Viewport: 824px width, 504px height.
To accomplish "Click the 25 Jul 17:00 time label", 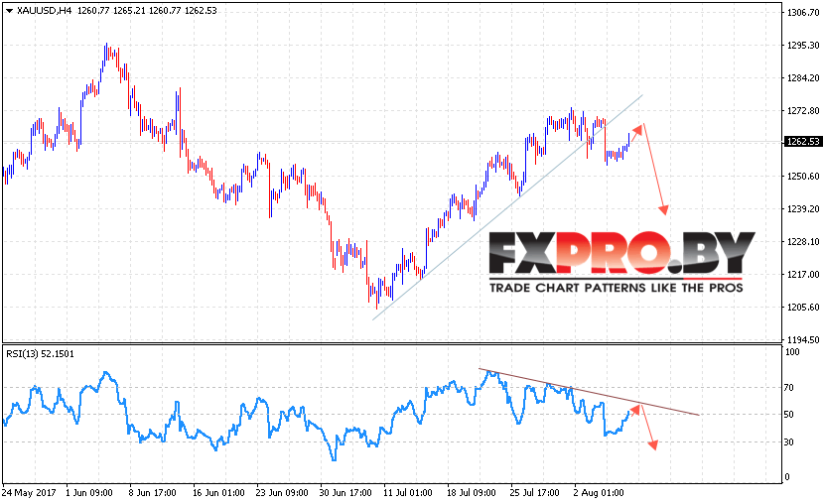I will [534, 493].
